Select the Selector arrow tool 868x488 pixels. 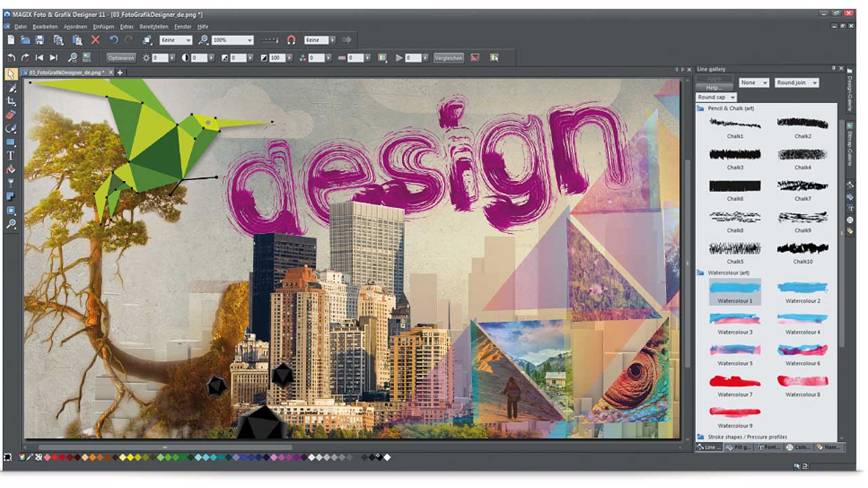pos(11,74)
